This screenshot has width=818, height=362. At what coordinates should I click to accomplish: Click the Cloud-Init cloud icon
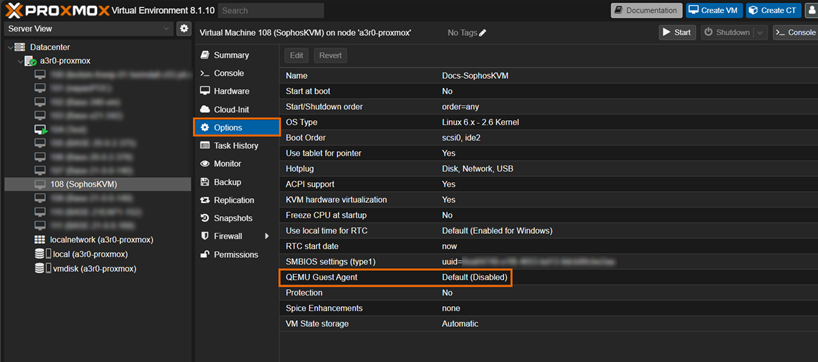point(205,110)
